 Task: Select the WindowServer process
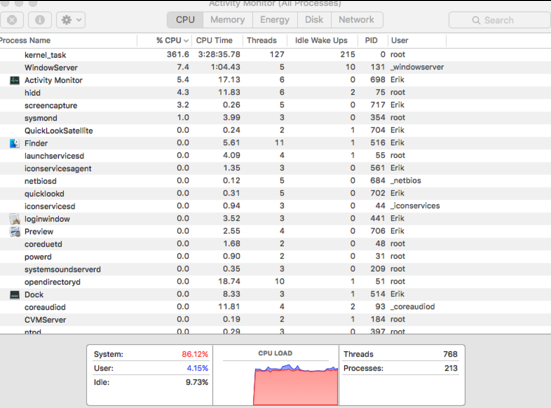(51, 67)
